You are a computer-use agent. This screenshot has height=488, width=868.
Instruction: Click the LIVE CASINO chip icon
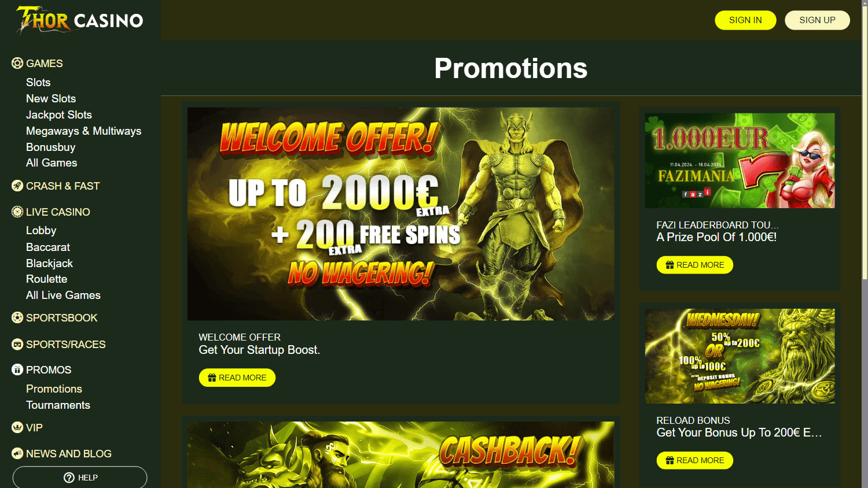point(17,212)
